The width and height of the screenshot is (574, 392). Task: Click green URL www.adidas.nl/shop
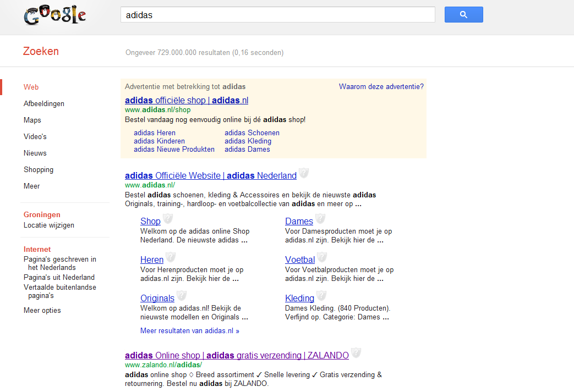tap(157, 110)
